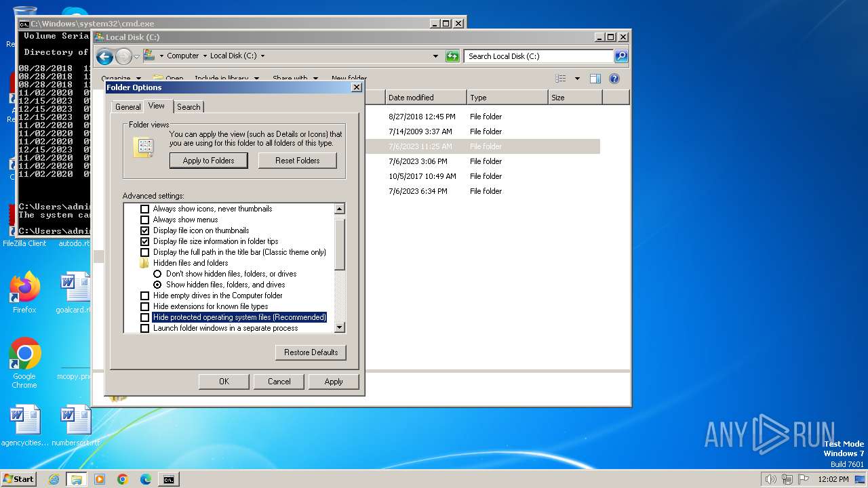Switch to the Search tab
The image size is (868, 488).
point(189,107)
